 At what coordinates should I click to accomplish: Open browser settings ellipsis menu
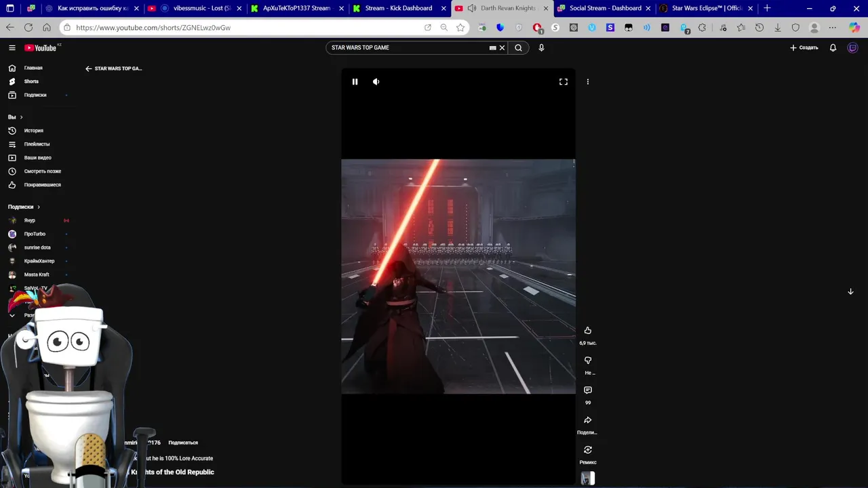click(x=833, y=28)
